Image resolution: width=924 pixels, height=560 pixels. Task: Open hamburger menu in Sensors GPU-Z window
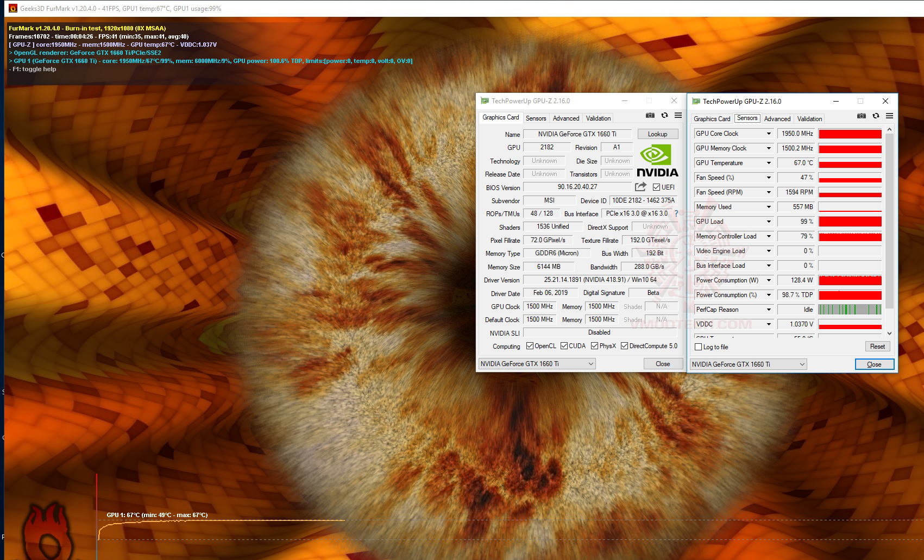889,116
